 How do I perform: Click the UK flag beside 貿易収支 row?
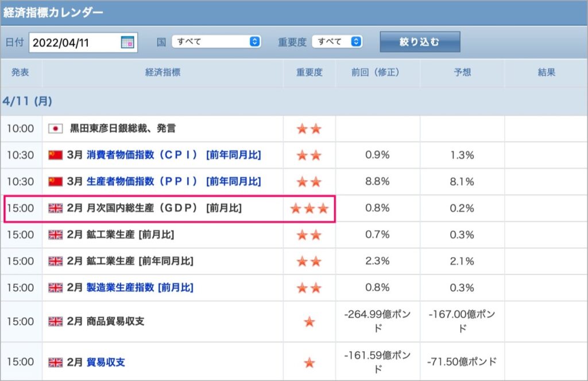click(x=55, y=362)
